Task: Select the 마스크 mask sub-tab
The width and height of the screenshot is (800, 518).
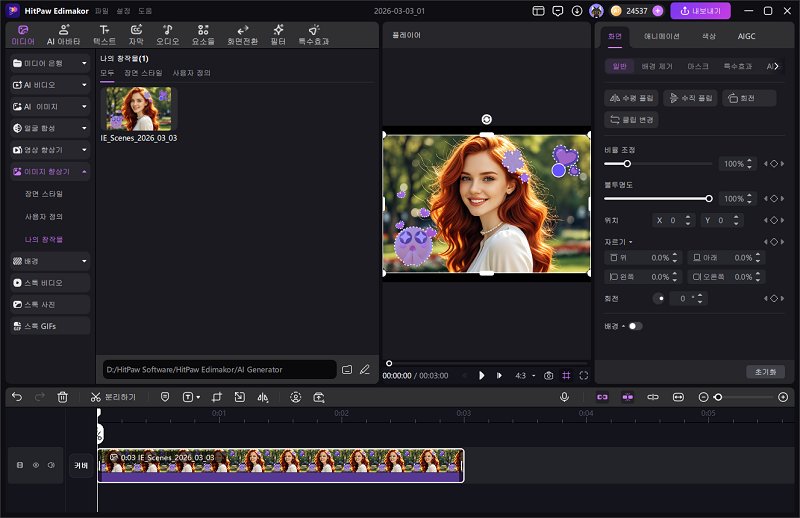Action: click(698, 66)
